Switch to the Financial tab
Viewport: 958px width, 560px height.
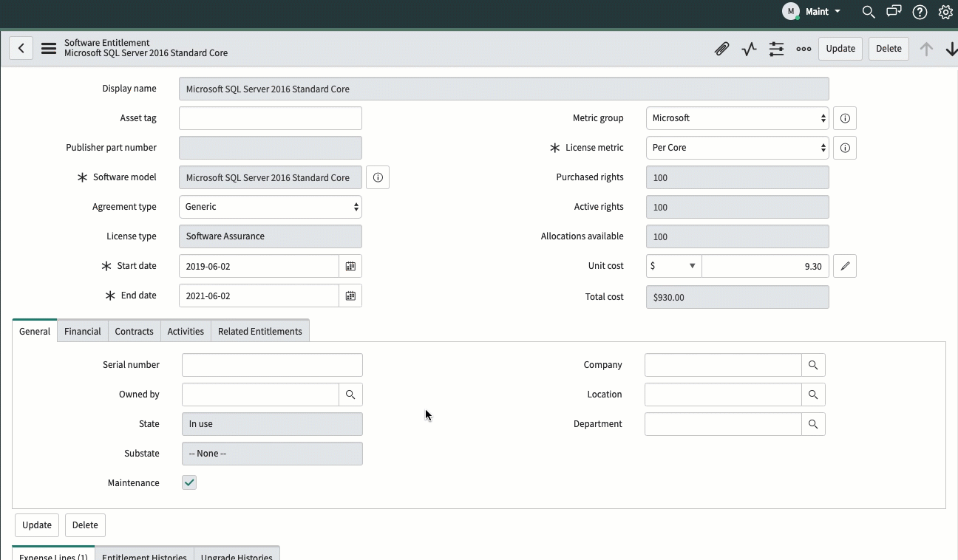[x=82, y=331]
